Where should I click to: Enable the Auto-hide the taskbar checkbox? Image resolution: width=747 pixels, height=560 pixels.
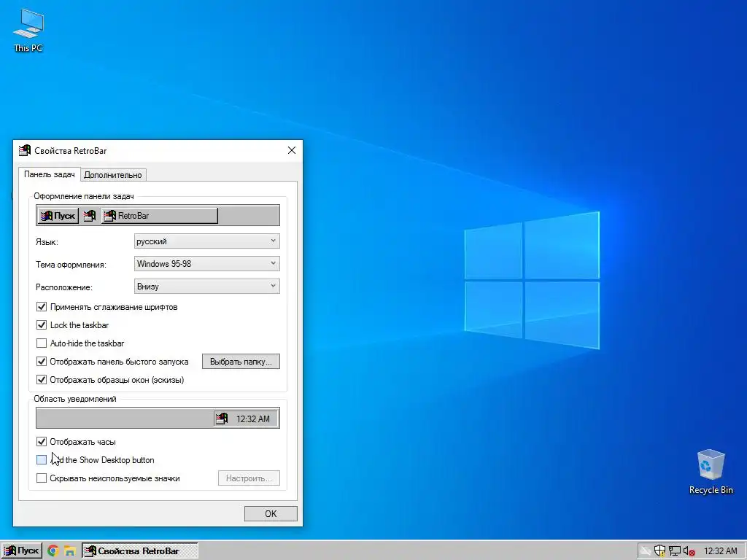42,343
